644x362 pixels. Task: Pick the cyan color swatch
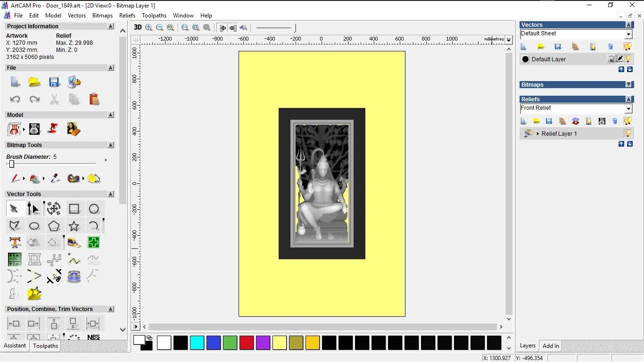click(x=197, y=343)
